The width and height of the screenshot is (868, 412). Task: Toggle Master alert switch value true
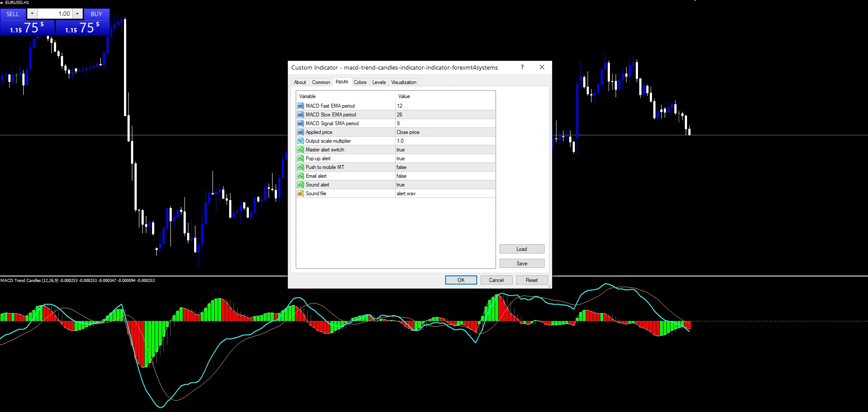coord(445,150)
